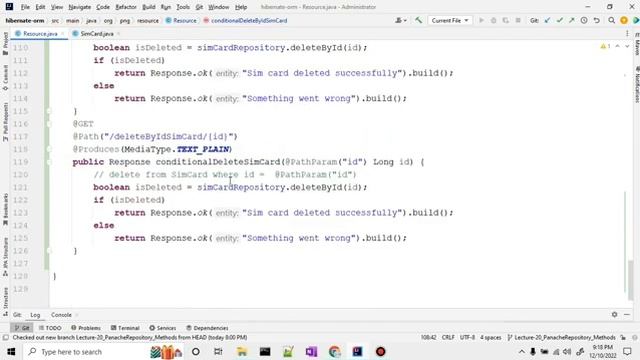Click the Resource class breadcrumb
The height and width of the screenshot is (360, 640).
(181, 20)
